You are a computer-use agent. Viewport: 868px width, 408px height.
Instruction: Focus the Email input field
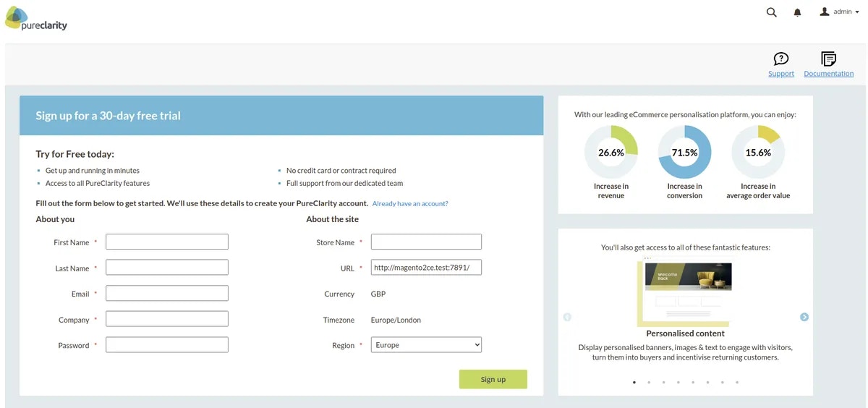pyautogui.click(x=167, y=293)
